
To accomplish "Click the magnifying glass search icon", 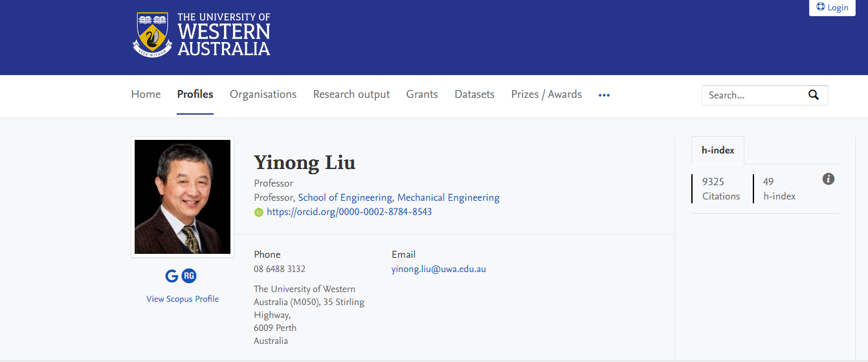I will pyautogui.click(x=814, y=95).
